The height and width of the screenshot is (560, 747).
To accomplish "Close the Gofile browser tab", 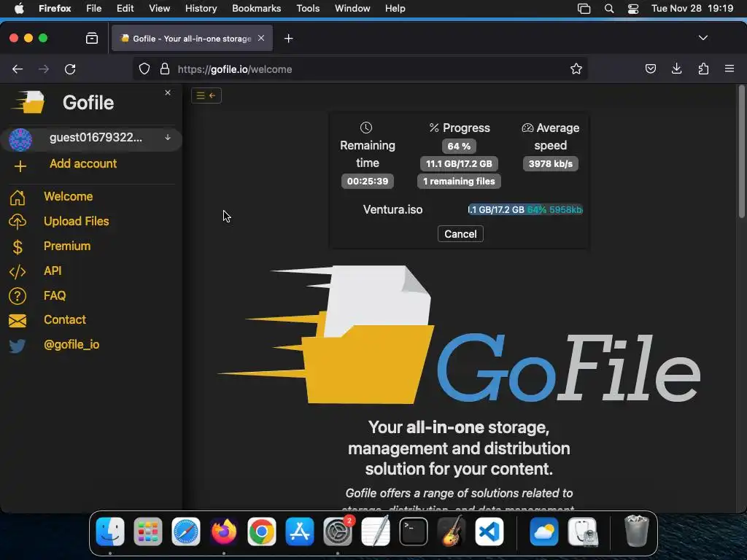I will click(x=261, y=38).
